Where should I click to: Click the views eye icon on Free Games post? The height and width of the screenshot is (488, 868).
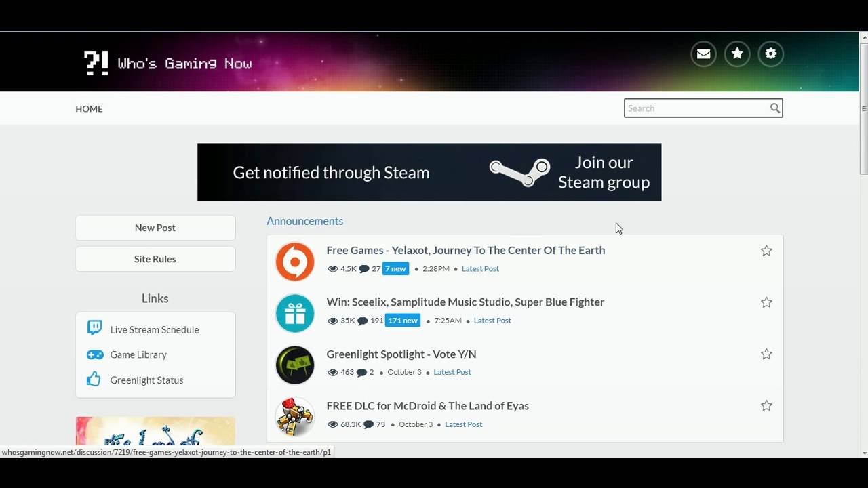[x=332, y=269]
